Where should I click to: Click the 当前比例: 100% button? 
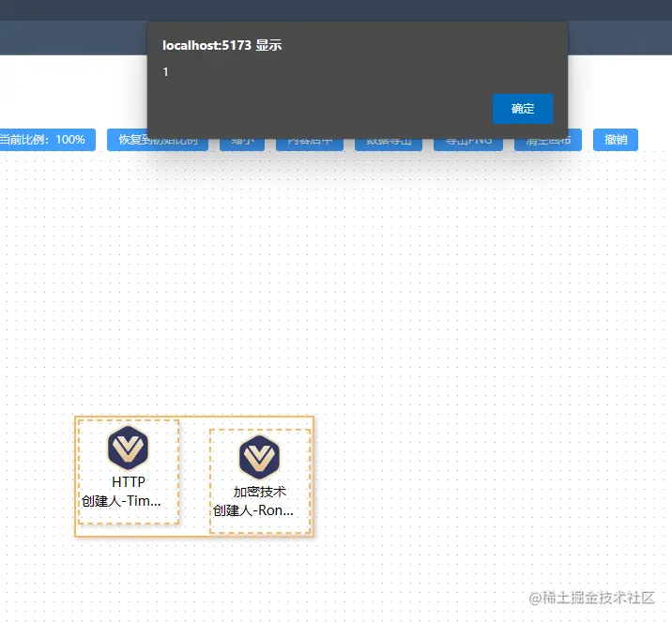(x=47, y=140)
